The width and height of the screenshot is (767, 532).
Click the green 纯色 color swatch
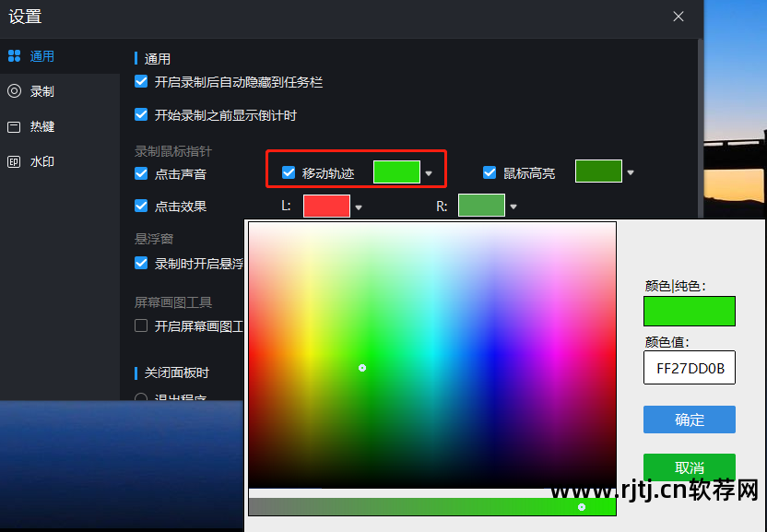point(689,312)
